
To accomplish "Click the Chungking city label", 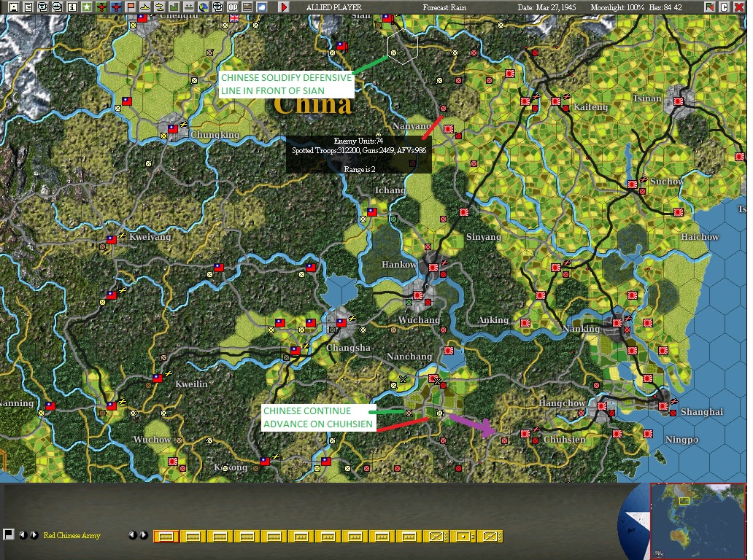I will coord(215,135).
